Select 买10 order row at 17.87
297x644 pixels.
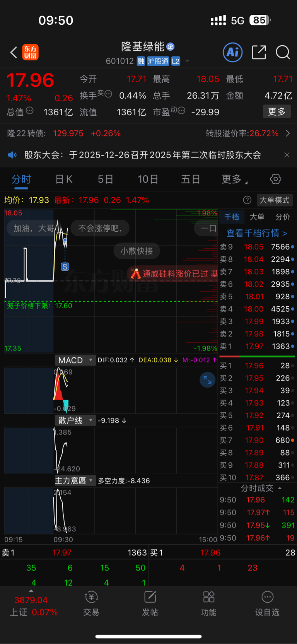[x=257, y=477]
